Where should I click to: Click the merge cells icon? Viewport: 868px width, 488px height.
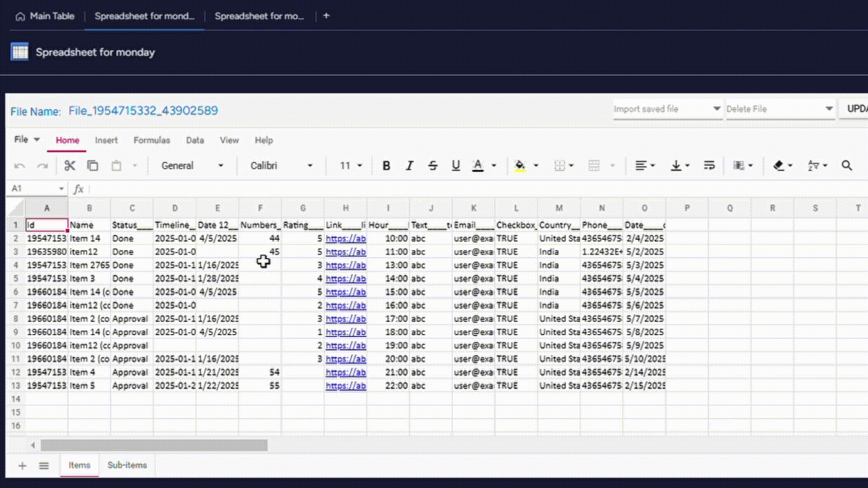[x=594, y=166]
